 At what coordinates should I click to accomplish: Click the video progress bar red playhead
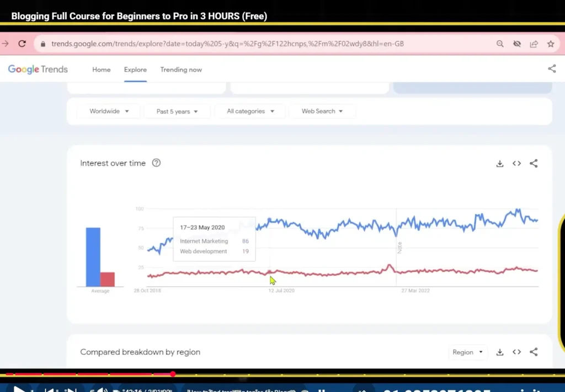(173, 374)
